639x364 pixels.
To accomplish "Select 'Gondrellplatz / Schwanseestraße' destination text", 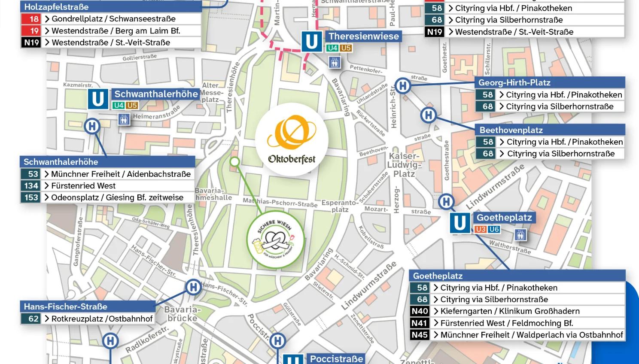I will (114, 19).
